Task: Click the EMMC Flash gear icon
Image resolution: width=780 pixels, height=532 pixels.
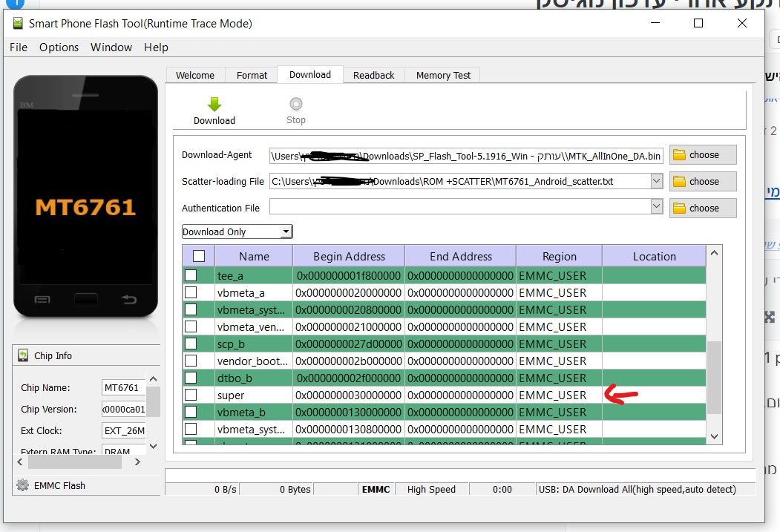Action: point(23,485)
